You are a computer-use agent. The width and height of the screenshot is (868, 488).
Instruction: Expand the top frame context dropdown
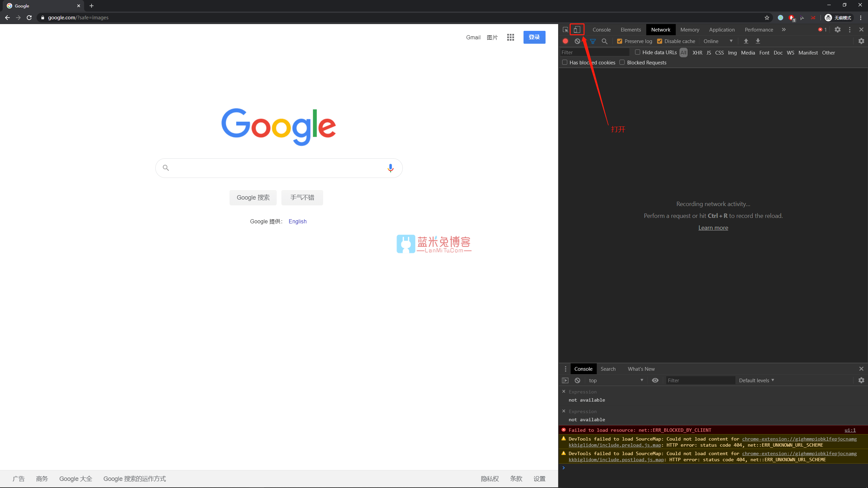pos(642,380)
